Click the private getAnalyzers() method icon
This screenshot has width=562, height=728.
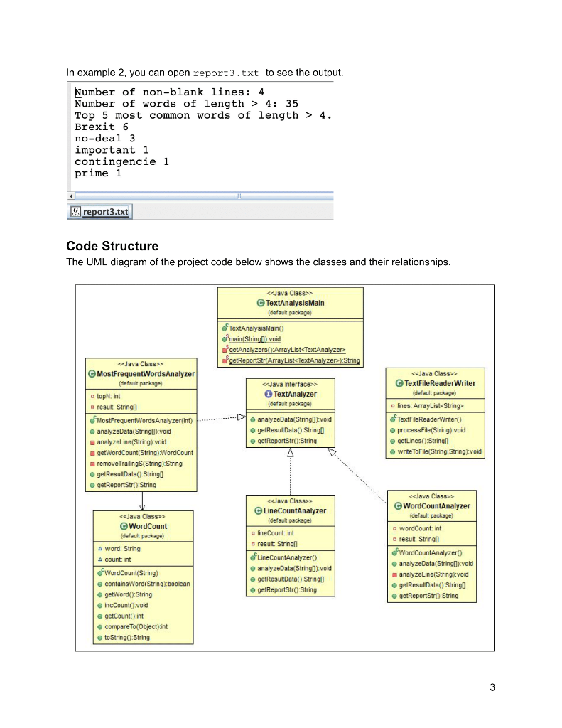pos(225,349)
